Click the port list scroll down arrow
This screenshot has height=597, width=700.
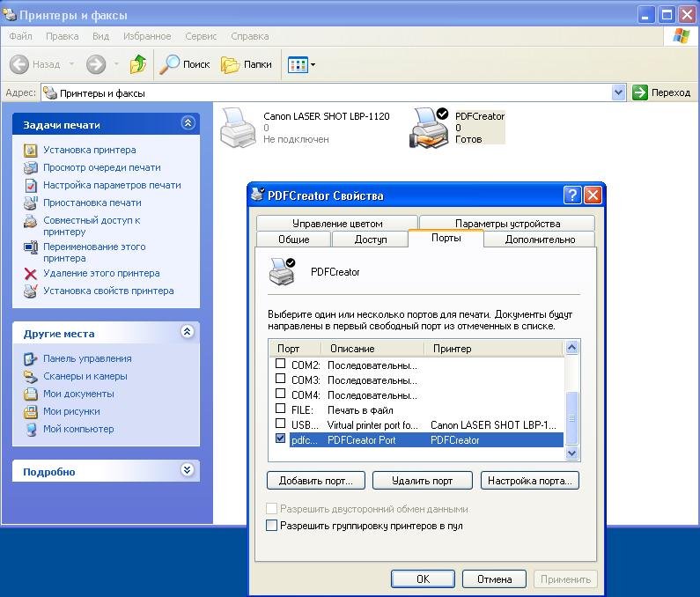tap(571, 453)
